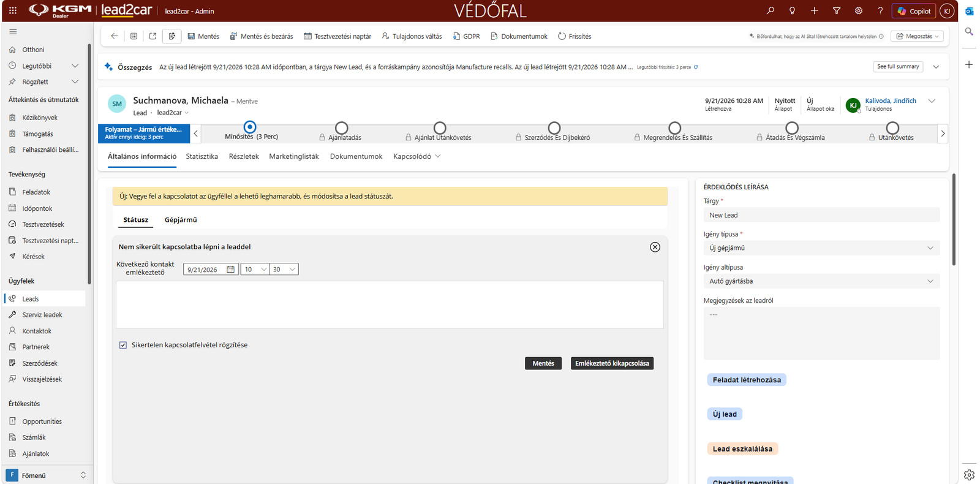Open the settings gear in header
The image size is (980, 484).
click(858, 10)
